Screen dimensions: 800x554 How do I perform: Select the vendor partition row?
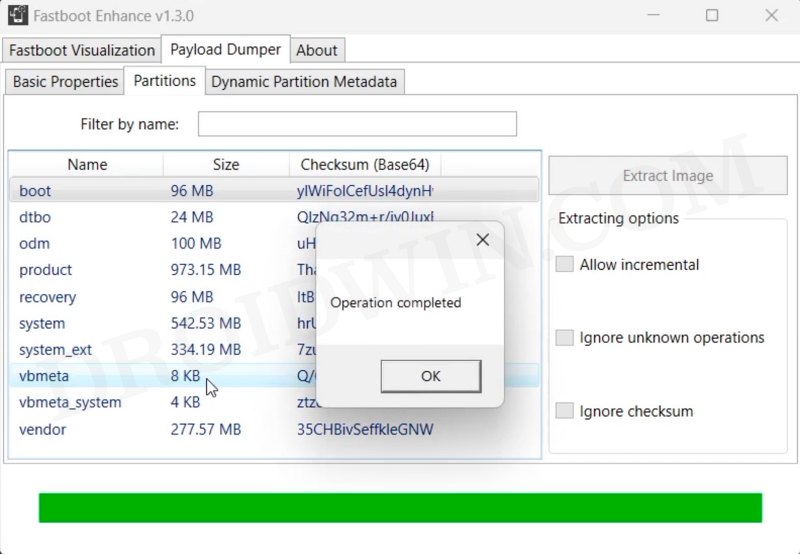(x=274, y=430)
